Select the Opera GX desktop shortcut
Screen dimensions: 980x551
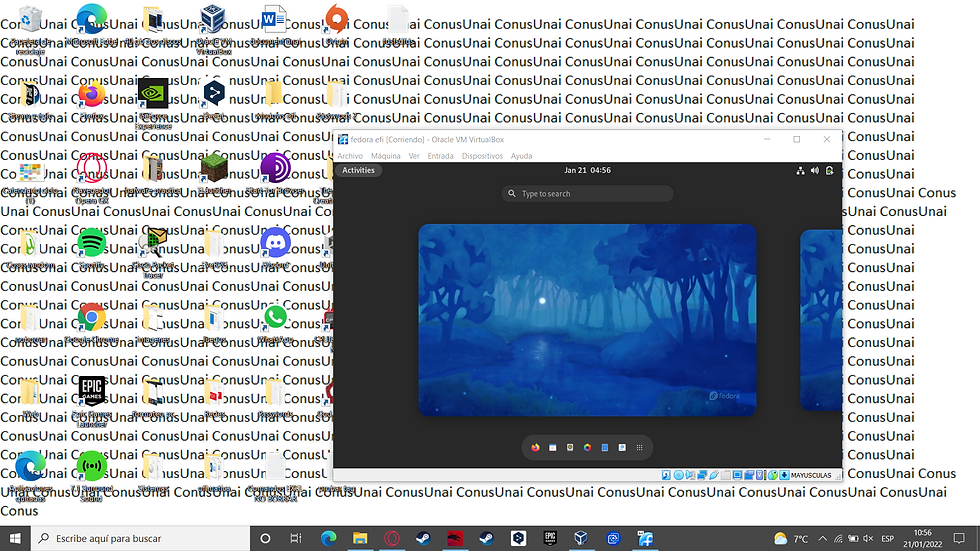pyautogui.click(x=92, y=177)
